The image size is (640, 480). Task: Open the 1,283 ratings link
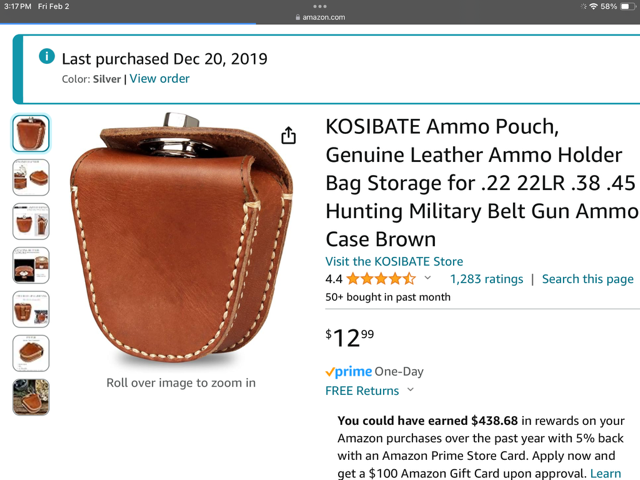click(487, 279)
